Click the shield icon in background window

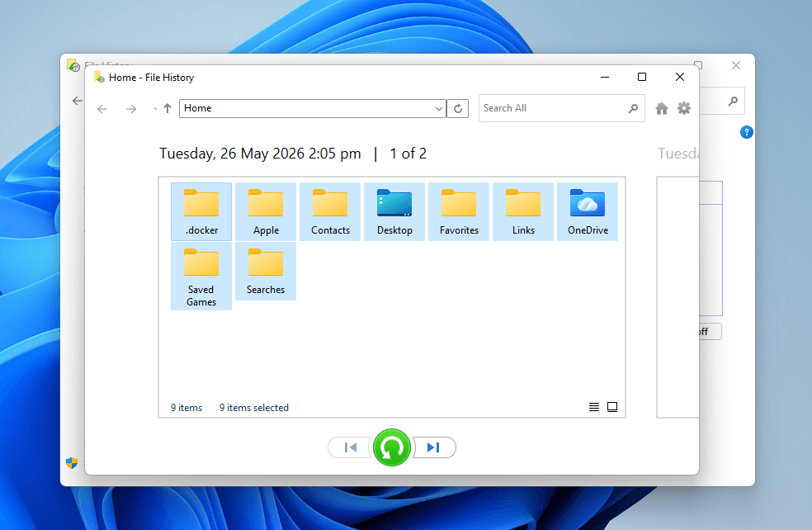[x=72, y=462]
